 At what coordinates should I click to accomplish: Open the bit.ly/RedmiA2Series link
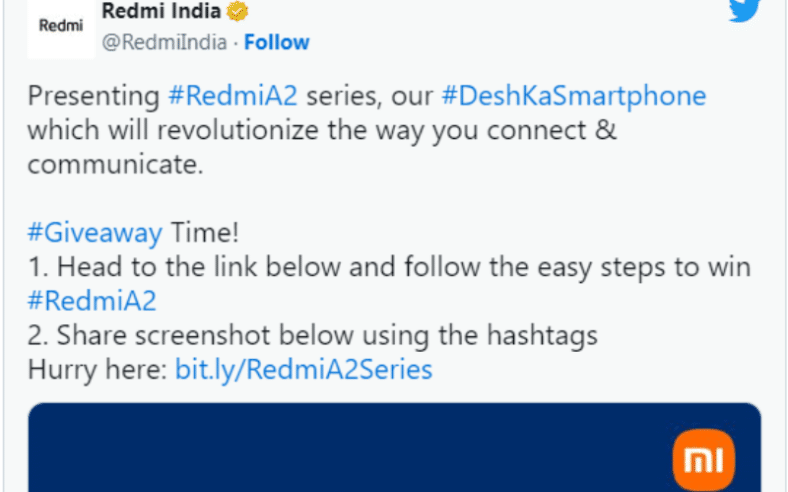(x=304, y=369)
